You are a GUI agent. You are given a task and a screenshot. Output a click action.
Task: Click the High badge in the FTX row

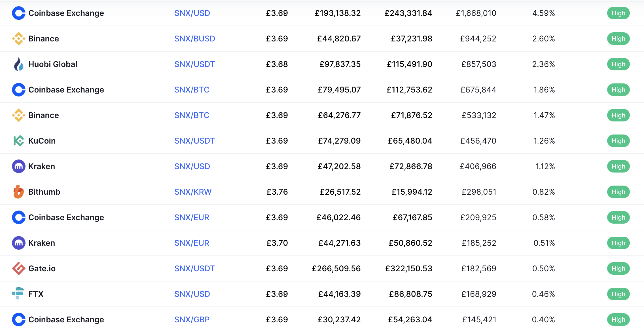tap(618, 294)
